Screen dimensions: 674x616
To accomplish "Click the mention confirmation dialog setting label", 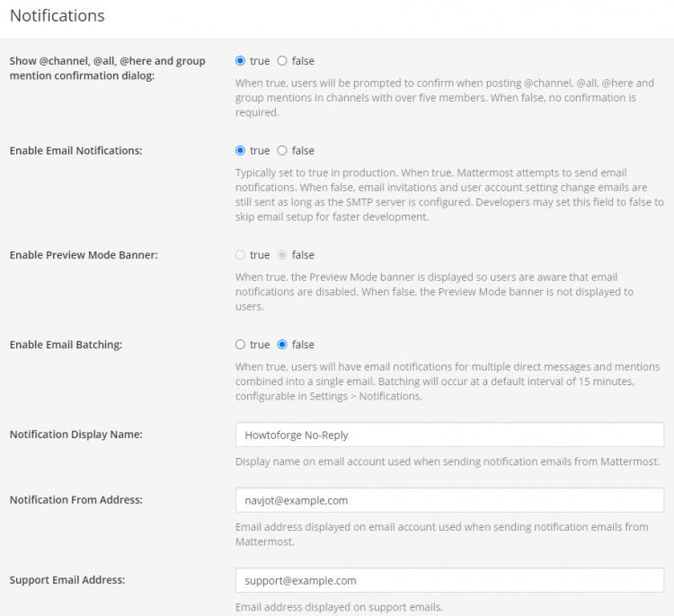I will point(107,68).
